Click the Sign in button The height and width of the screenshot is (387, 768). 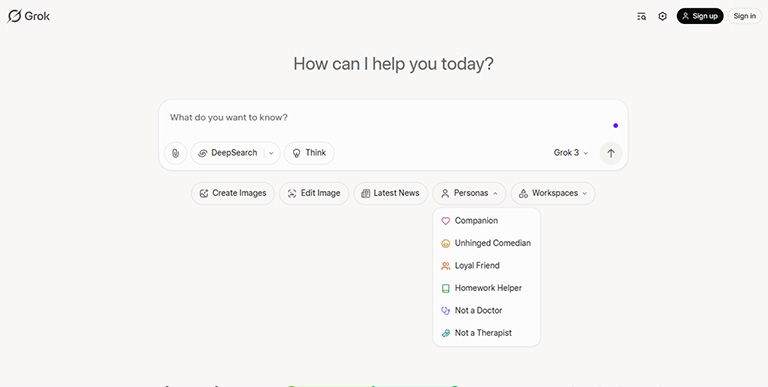point(744,16)
